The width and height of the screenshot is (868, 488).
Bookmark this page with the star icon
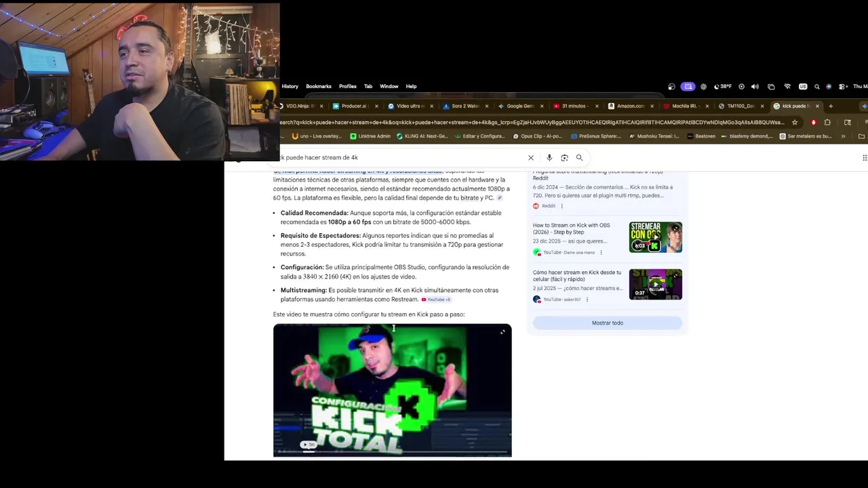point(795,123)
